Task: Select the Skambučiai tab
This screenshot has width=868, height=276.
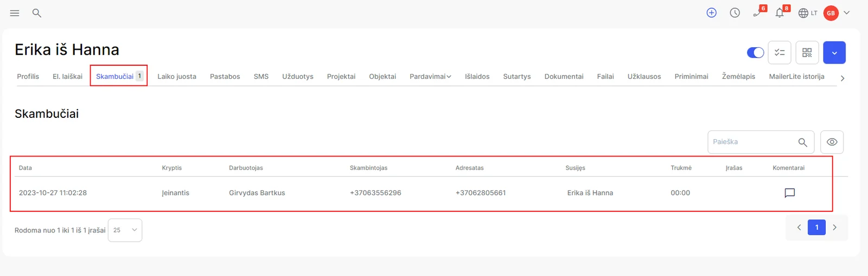Action: point(119,76)
